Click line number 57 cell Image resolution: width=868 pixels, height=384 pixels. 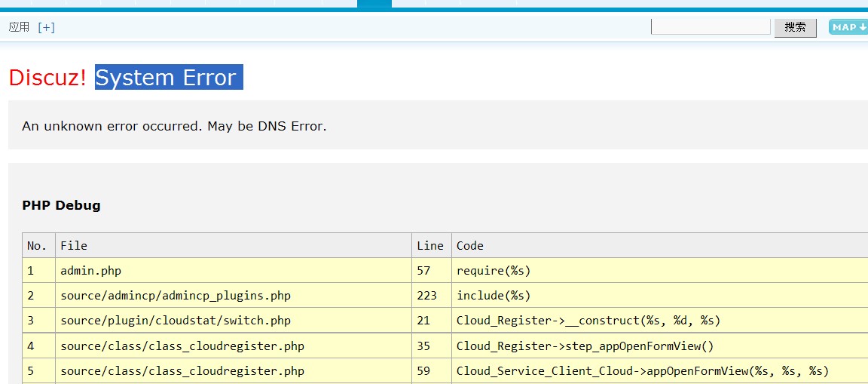click(432, 270)
